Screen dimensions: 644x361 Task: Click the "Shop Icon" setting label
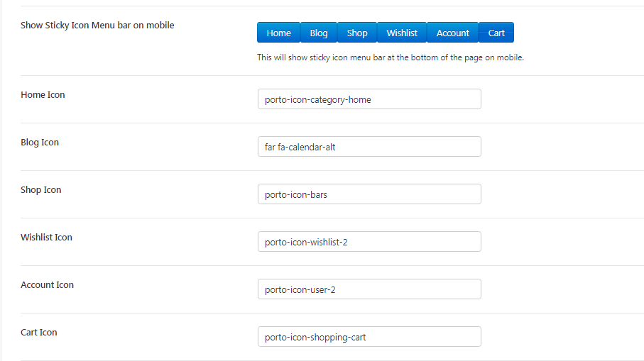point(41,190)
